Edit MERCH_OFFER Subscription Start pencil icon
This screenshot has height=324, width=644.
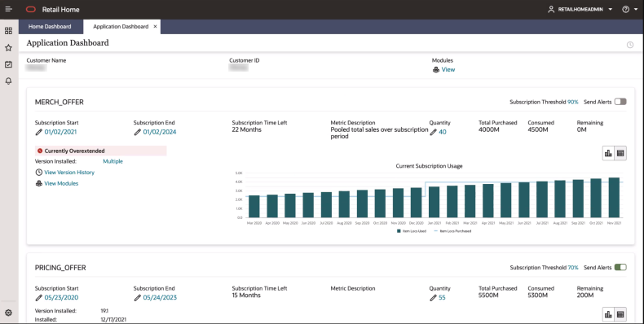pyautogui.click(x=38, y=132)
